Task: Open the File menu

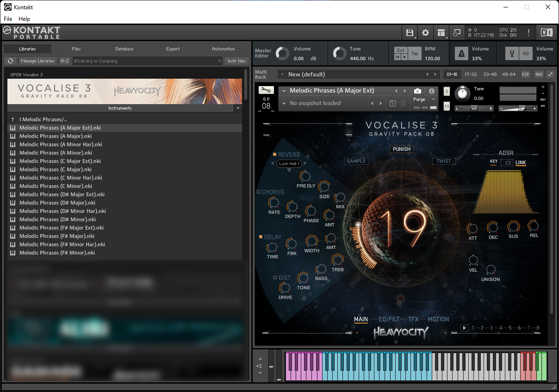Action: coord(8,19)
